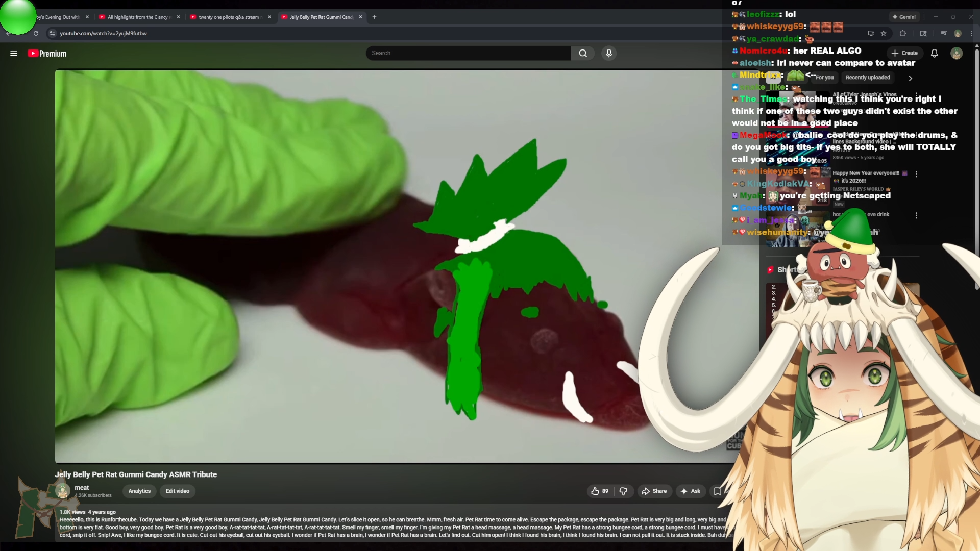The width and height of the screenshot is (980, 551).
Task: Click the Analytics button
Action: 139,491
